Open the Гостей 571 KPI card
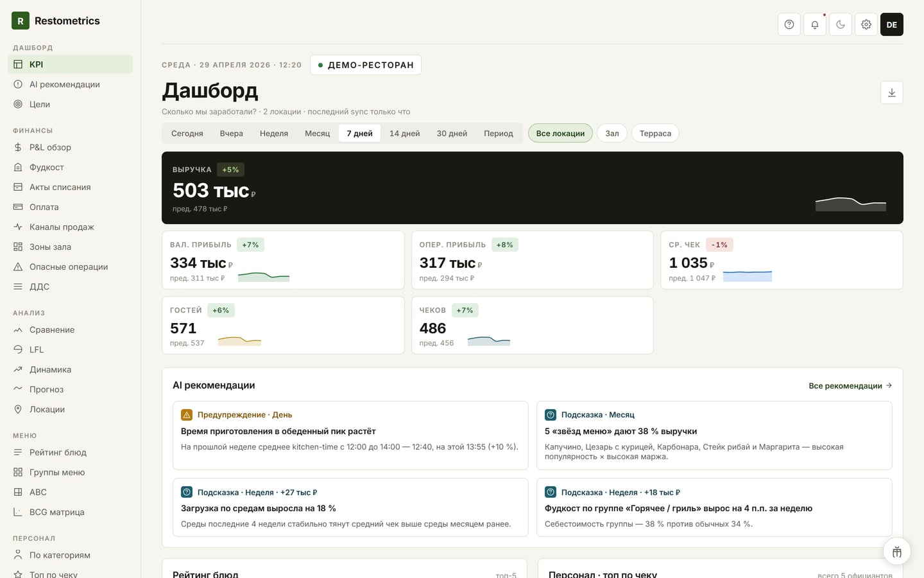The height and width of the screenshot is (578, 924). click(283, 325)
